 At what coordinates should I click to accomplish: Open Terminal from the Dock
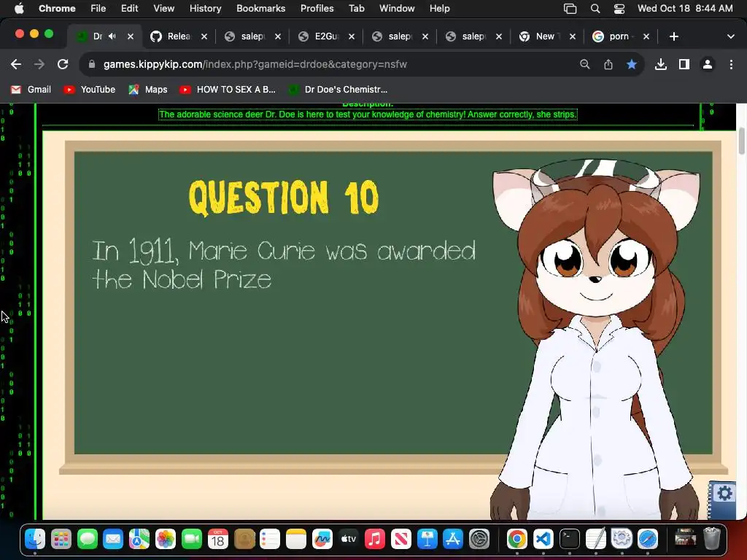[569, 539]
